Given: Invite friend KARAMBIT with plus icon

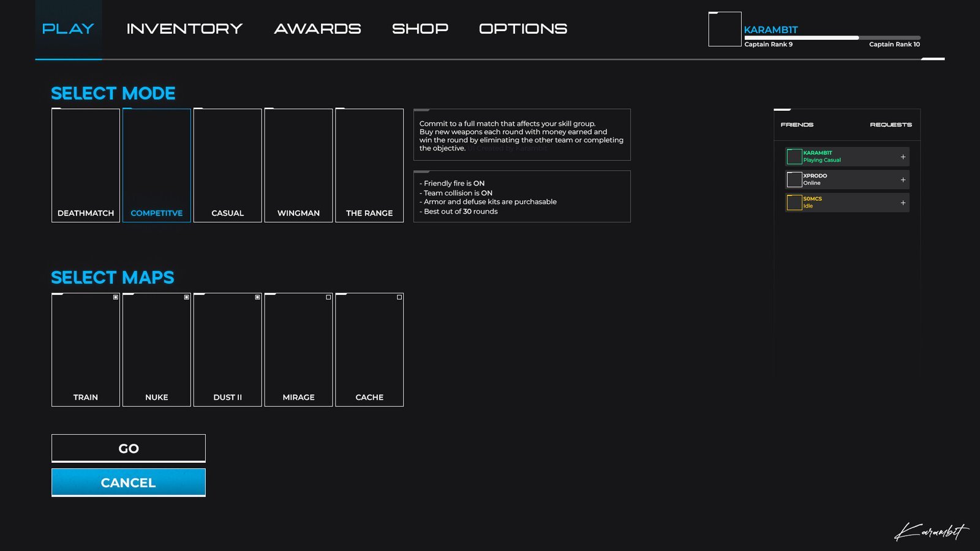Looking at the screenshot, I should 903,157.
